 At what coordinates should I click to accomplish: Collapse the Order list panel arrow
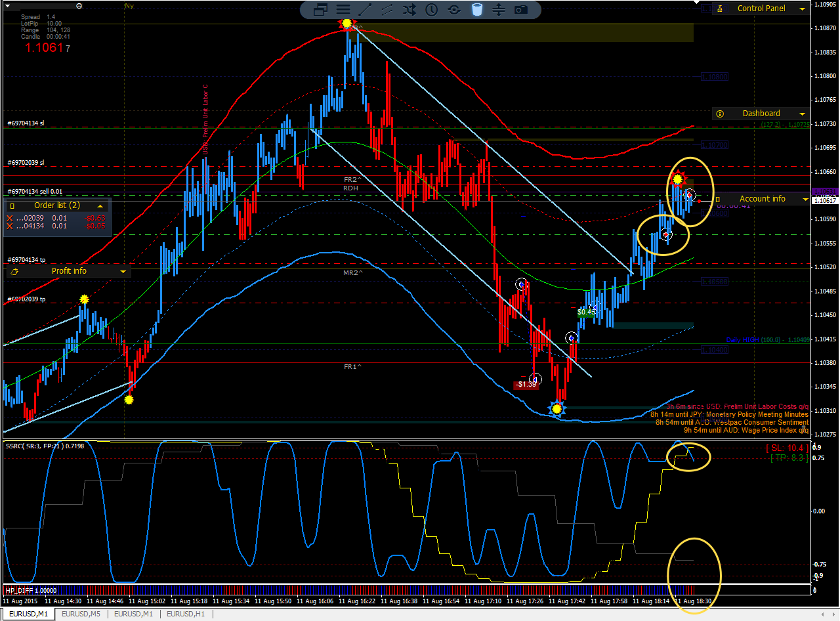point(100,205)
